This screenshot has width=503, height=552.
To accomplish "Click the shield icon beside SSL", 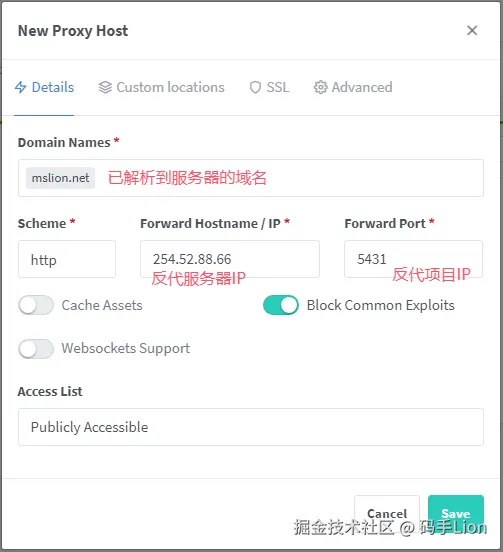I will (255, 87).
